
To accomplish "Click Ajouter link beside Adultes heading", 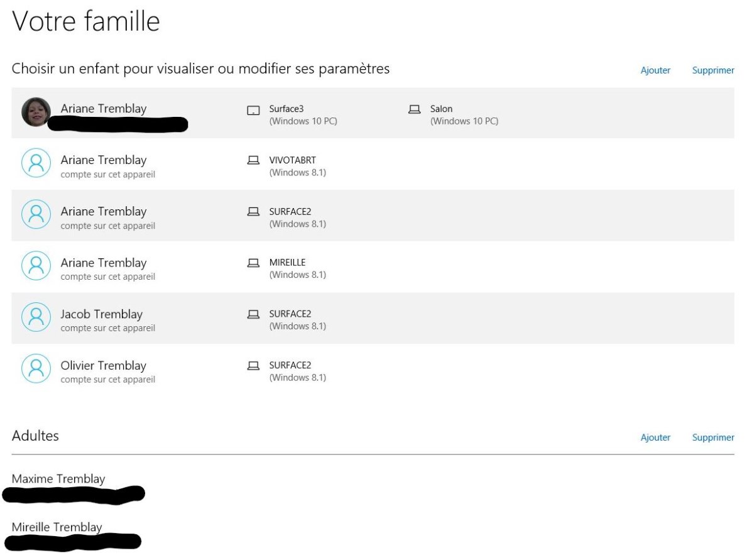I will coord(655,437).
